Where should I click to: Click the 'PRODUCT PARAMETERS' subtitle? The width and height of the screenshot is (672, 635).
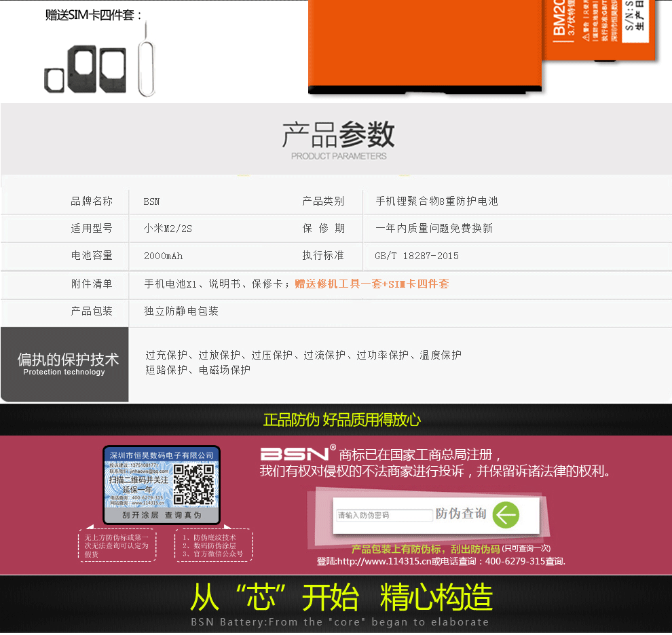(x=339, y=156)
